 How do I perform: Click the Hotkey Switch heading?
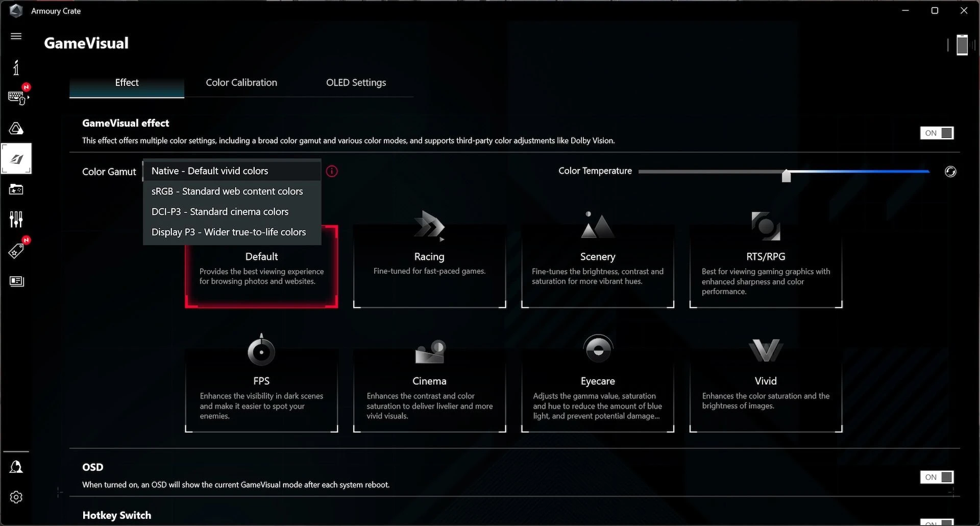(117, 515)
